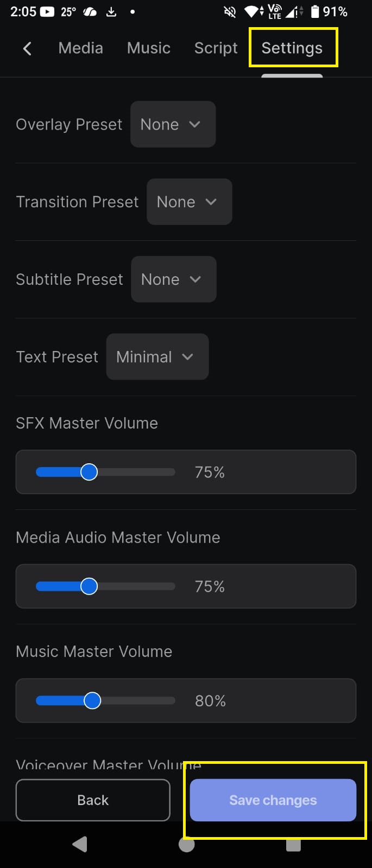
Task: Change the Text Preset from Minimal
Action: tap(157, 357)
